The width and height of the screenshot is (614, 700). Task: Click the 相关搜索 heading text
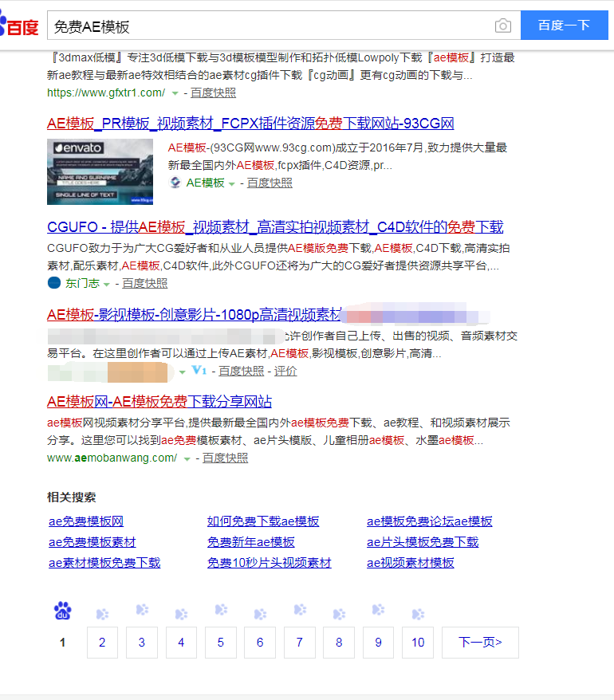click(x=72, y=497)
